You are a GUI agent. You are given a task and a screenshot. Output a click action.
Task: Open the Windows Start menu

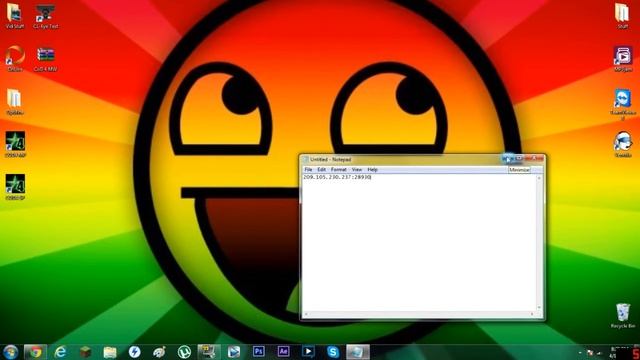click(x=10, y=352)
